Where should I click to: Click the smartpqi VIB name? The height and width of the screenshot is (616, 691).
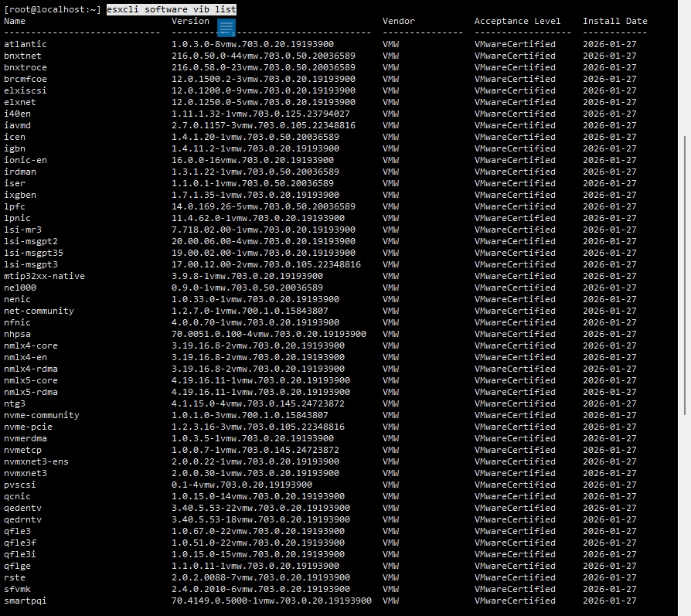point(25,601)
